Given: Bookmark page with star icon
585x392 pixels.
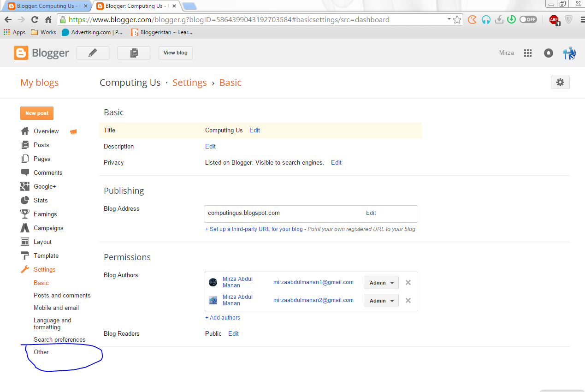Looking at the screenshot, I should click(x=457, y=20).
